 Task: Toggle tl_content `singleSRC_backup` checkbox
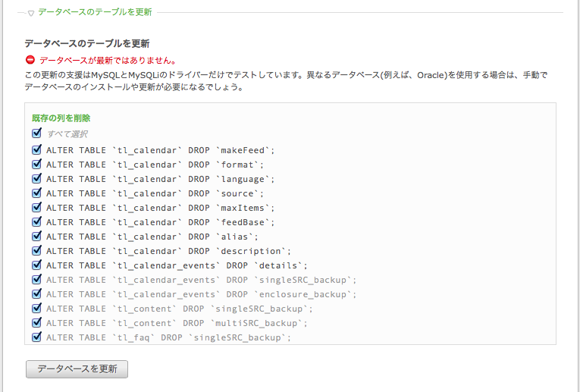click(36, 309)
